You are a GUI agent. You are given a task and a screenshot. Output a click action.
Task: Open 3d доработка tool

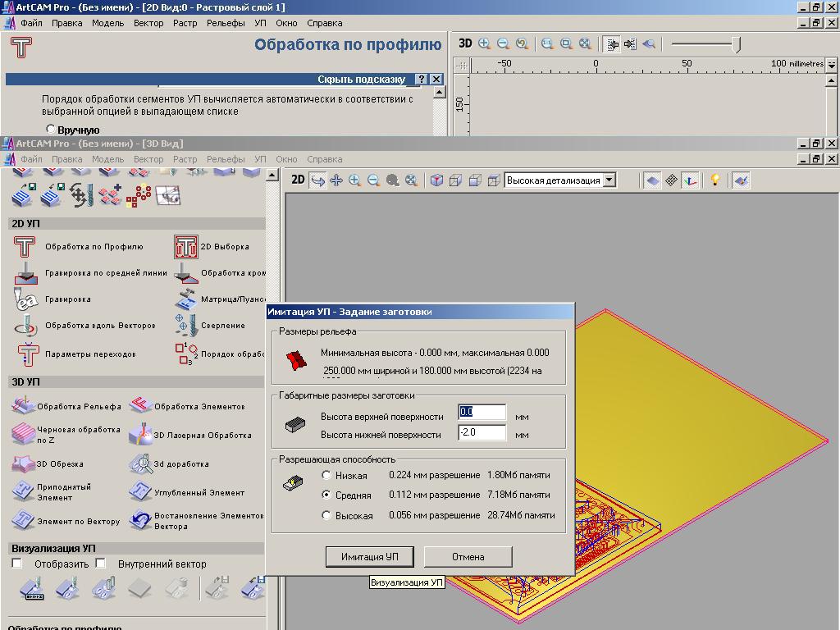140,464
